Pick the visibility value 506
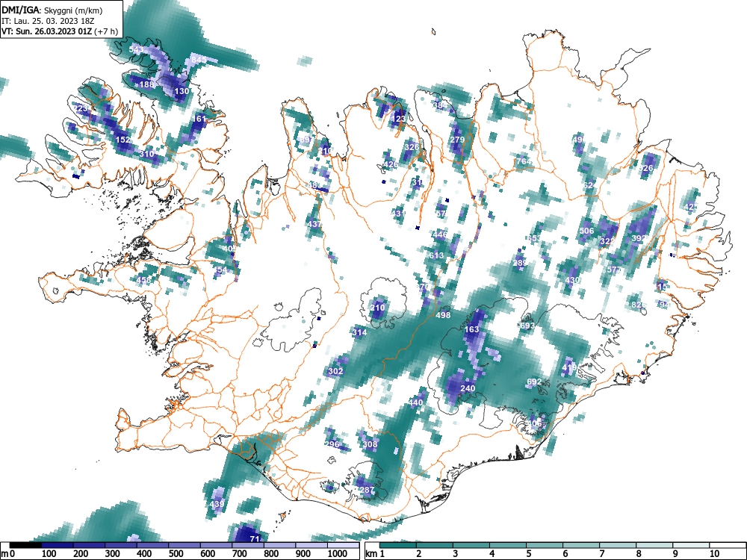Viewport: 747px width, 560px height. click(x=587, y=231)
